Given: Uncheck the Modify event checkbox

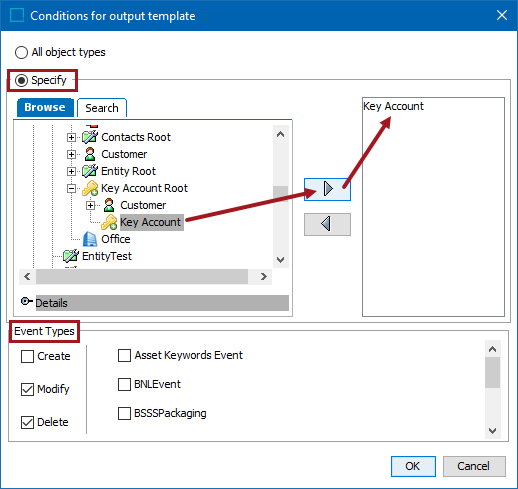Looking at the screenshot, I should pos(27,389).
